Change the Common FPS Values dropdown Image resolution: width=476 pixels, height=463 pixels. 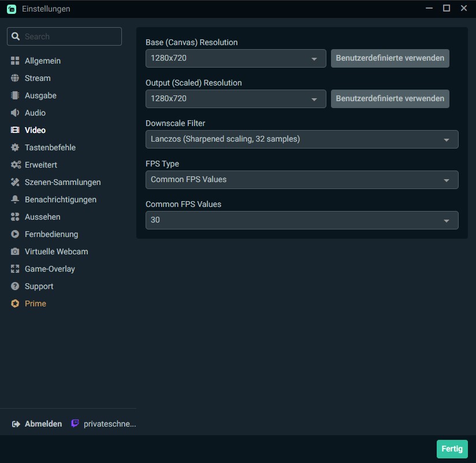point(302,220)
